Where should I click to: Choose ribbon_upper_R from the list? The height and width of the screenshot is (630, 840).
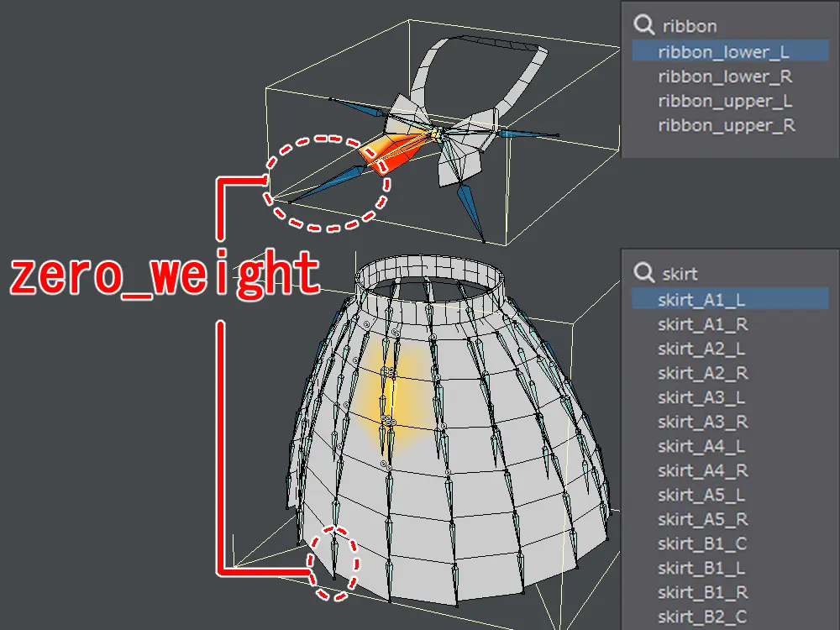coord(727,126)
